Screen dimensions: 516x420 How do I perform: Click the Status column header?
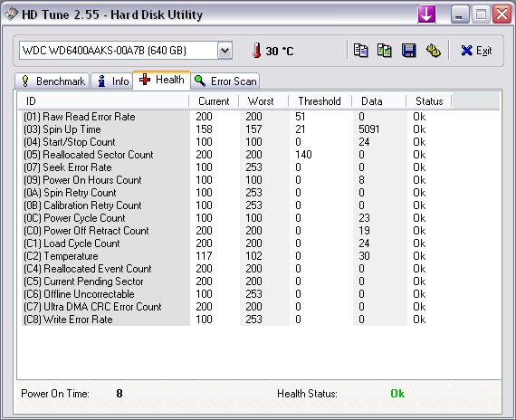tap(429, 101)
